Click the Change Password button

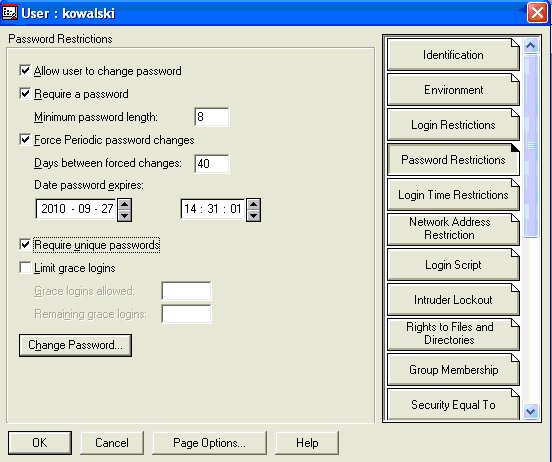(75, 345)
